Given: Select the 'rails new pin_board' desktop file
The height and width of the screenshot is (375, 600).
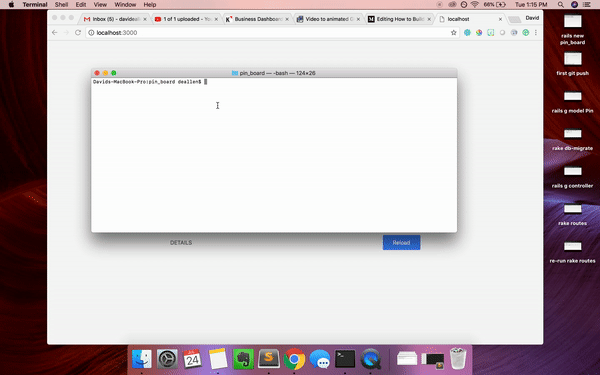Looking at the screenshot, I should pos(572,29).
